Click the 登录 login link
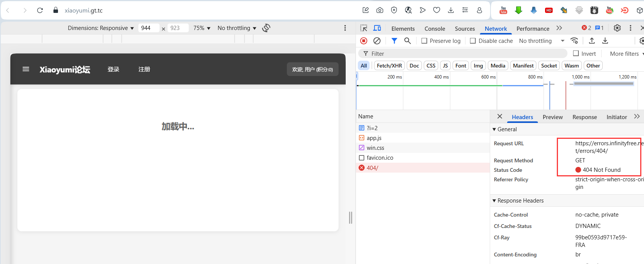The height and width of the screenshot is (264, 644). tap(113, 69)
